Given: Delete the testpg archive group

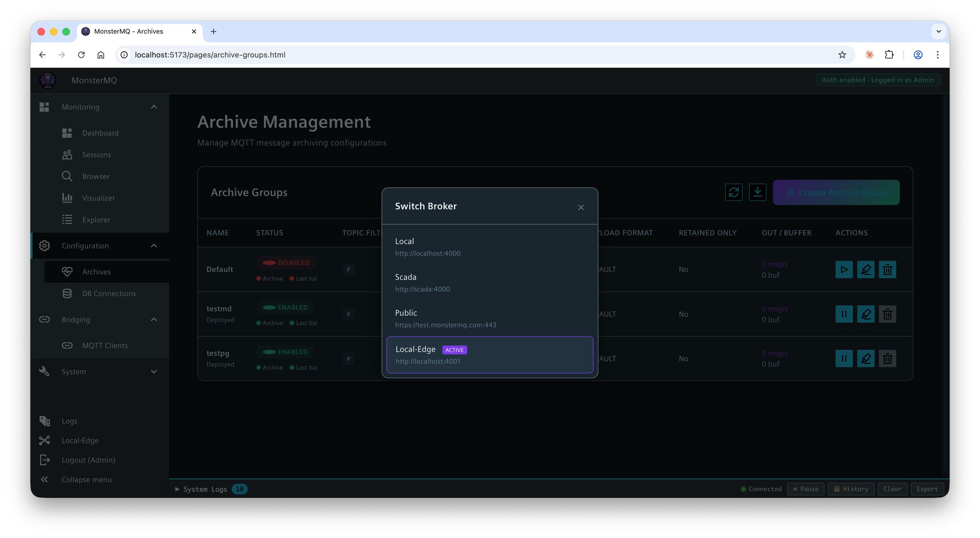Looking at the screenshot, I should tap(887, 359).
